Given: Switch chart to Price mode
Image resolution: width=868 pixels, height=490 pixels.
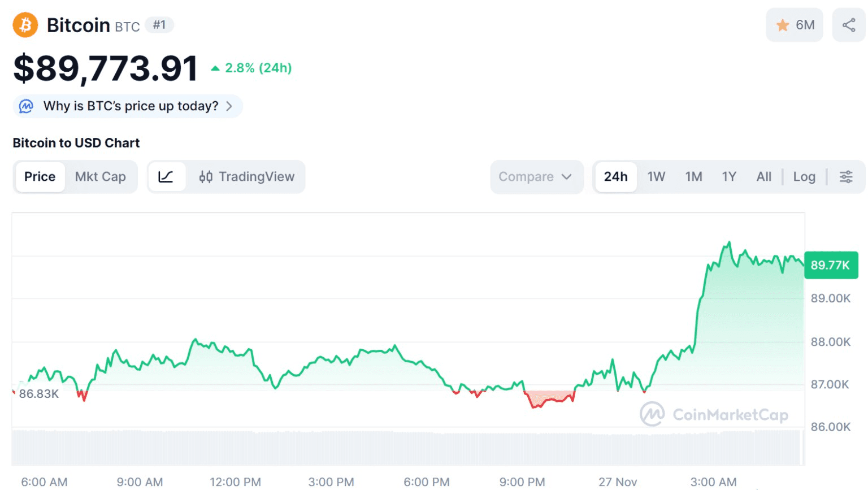Looking at the screenshot, I should (x=40, y=177).
